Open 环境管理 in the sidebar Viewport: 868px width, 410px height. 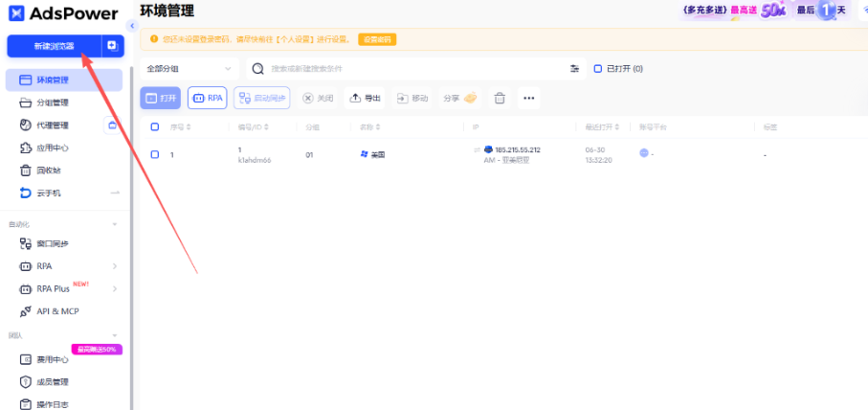point(64,80)
